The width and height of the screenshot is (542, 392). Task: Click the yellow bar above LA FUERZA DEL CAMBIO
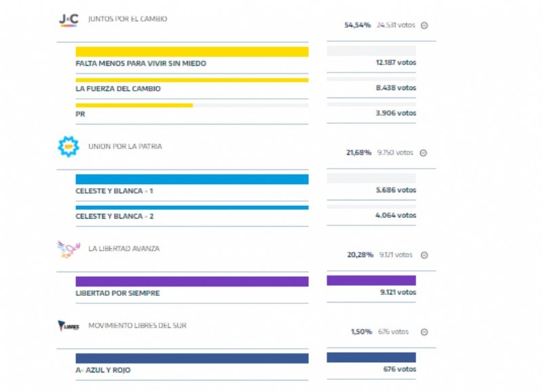tap(192, 80)
